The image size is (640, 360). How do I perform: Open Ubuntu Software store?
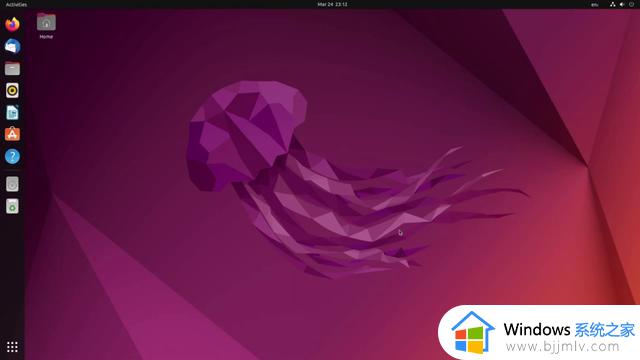click(x=12, y=134)
